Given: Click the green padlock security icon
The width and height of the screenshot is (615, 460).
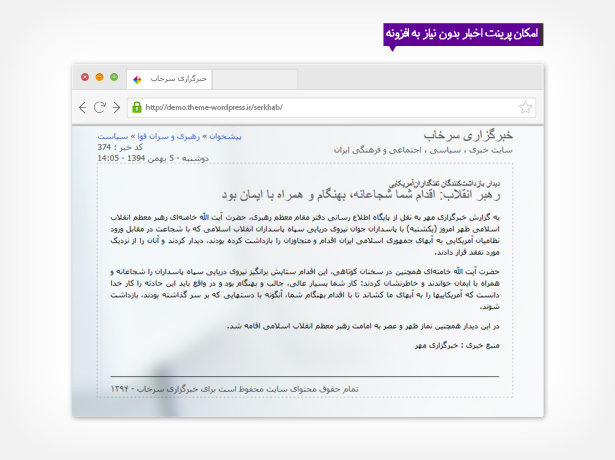Looking at the screenshot, I should [x=137, y=107].
